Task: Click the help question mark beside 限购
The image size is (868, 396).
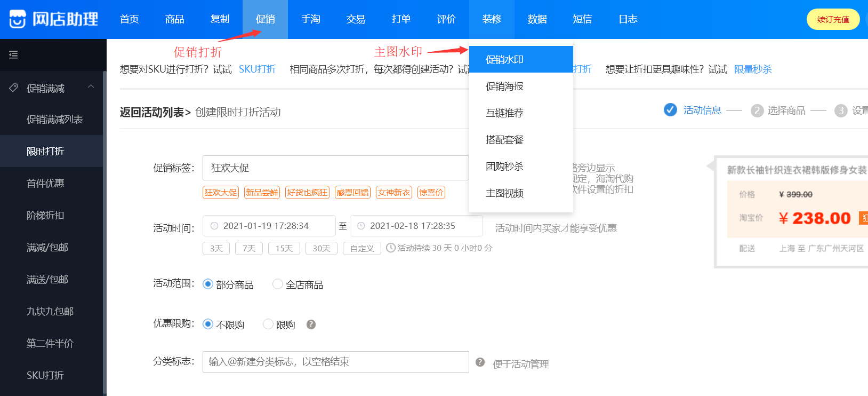Action: click(311, 324)
